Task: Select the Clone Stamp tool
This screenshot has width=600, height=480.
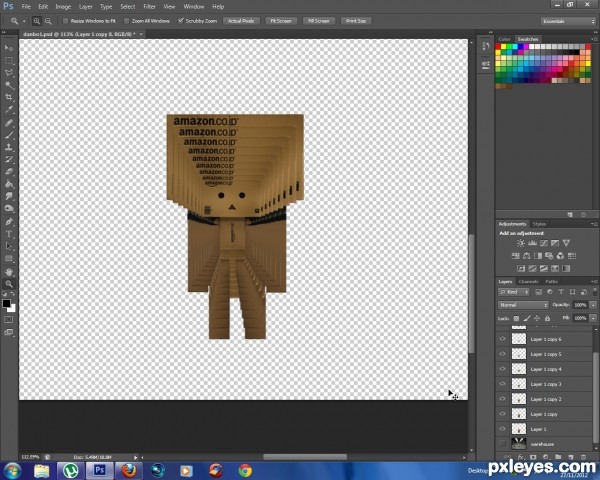Action: [8, 147]
